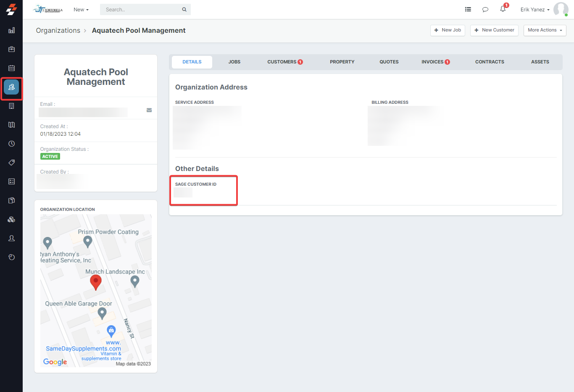Viewport: 574px width, 392px height.
Task: Click the map icon in sidebar
Action: tap(11, 125)
